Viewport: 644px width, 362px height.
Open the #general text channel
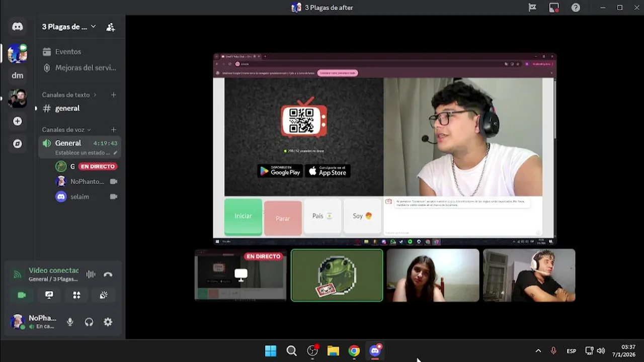79,108
